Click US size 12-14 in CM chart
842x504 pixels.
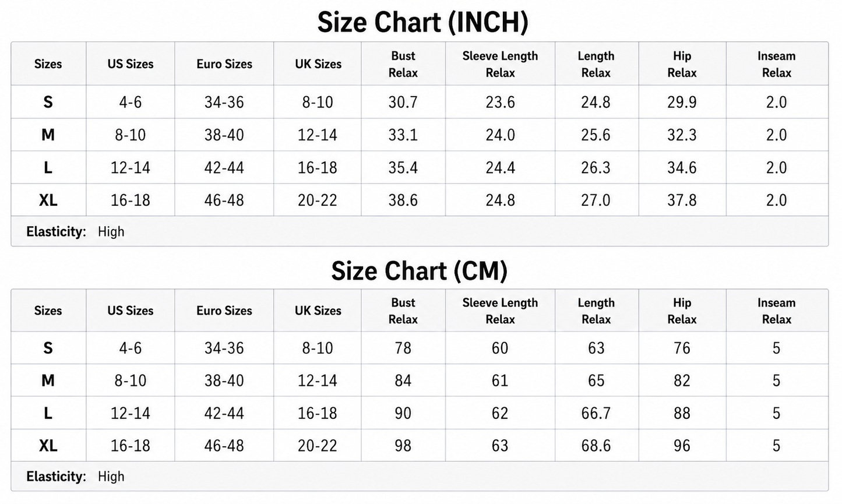coord(131,413)
